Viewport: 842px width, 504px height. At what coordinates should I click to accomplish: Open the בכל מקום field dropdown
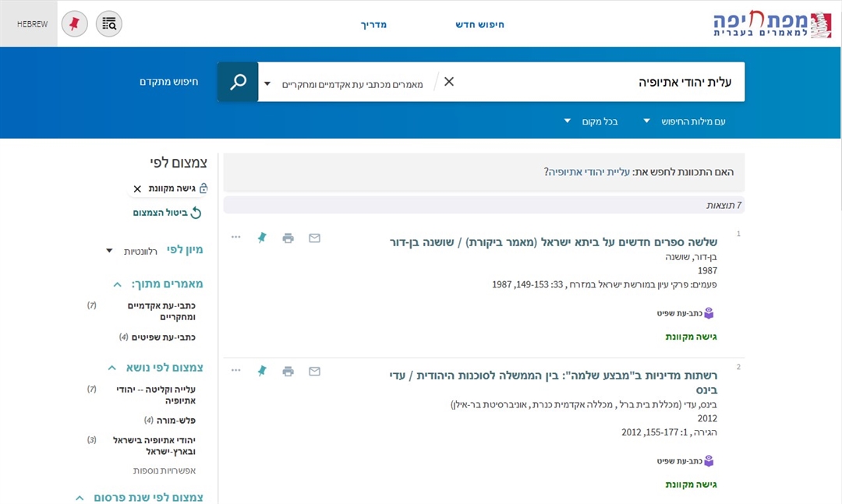(x=590, y=122)
